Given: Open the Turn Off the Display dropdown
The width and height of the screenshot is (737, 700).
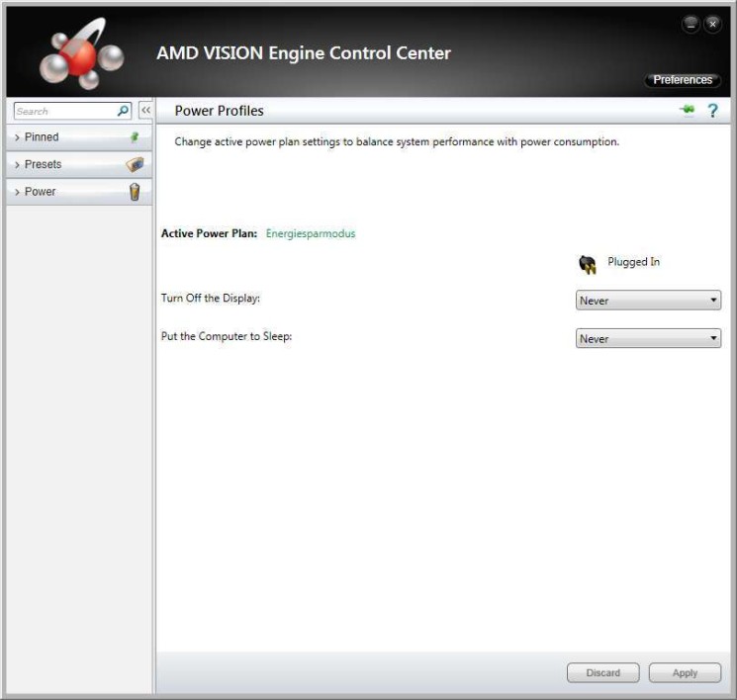Looking at the screenshot, I should click(648, 301).
